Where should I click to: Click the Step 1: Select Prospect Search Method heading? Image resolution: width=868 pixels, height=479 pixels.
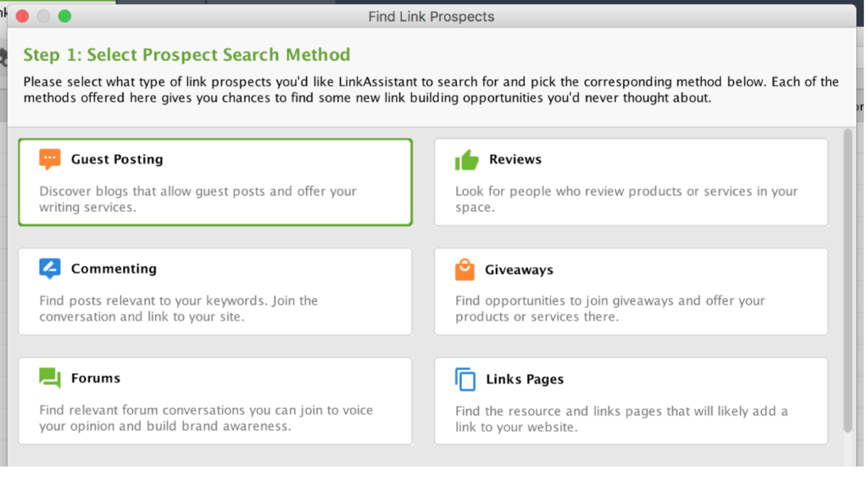tap(186, 55)
